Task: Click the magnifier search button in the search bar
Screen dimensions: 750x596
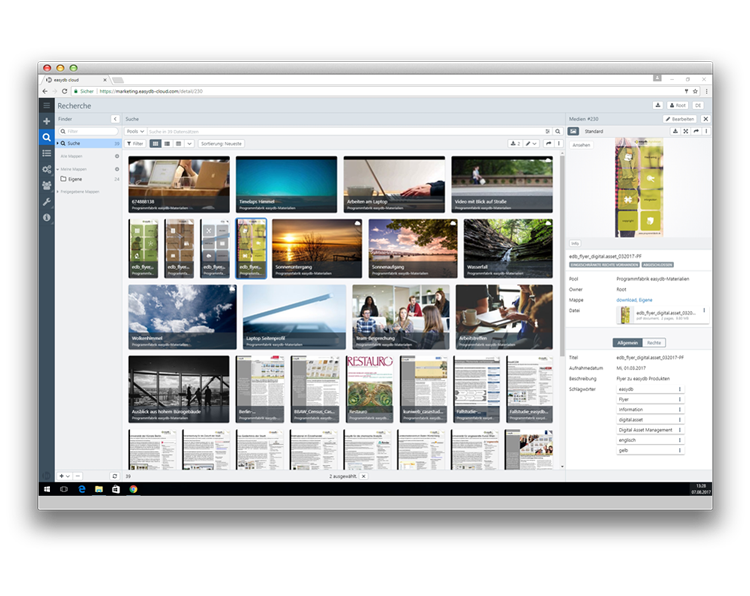Action: pyautogui.click(x=558, y=131)
